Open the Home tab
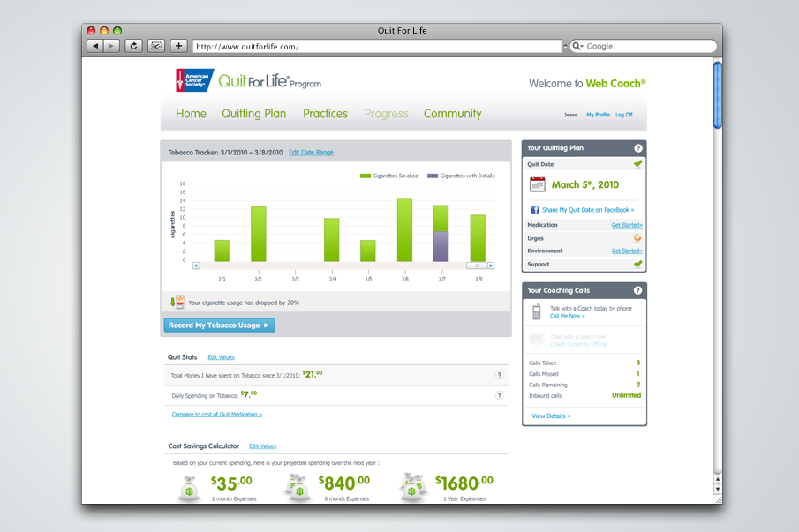 pos(191,114)
